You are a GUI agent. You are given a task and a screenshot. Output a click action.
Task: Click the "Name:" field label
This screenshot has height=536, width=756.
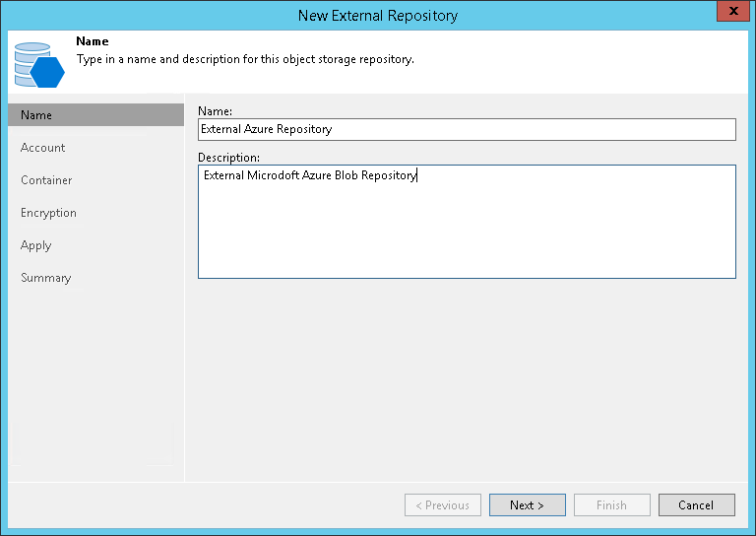point(214,110)
